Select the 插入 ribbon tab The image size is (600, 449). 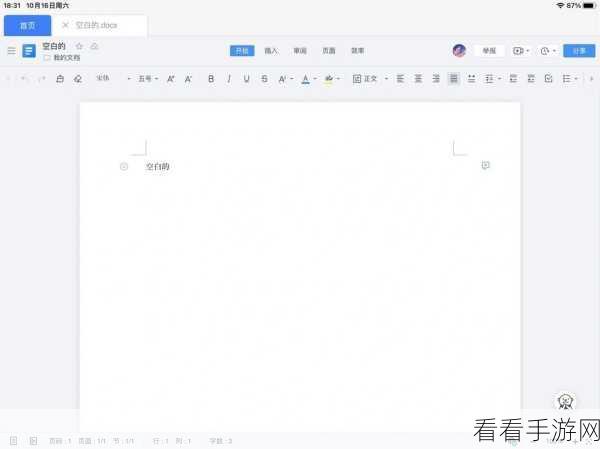pyautogui.click(x=271, y=51)
